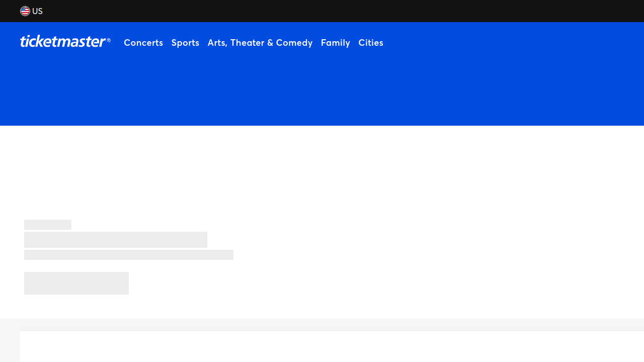Open the Family section
644x362 pixels.
pos(336,43)
